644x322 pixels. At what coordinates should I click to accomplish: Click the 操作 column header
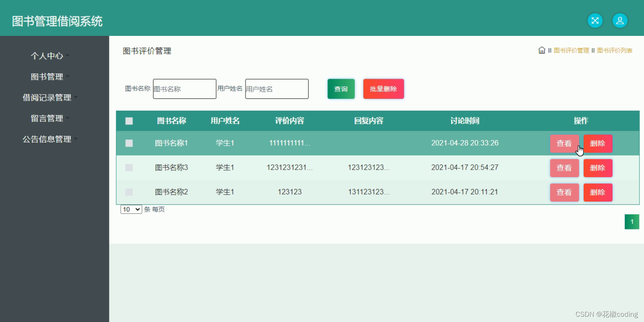tap(581, 121)
